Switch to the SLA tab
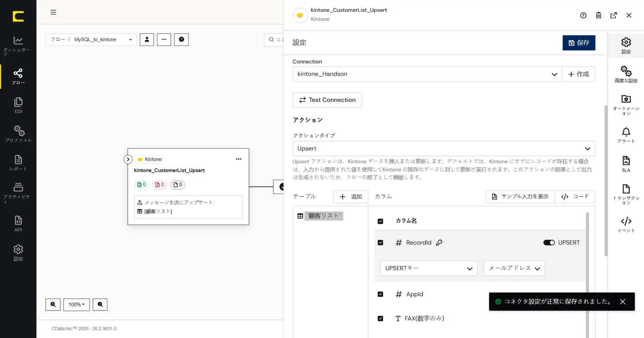The height and width of the screenshot is (338, 644). (626, 164)
